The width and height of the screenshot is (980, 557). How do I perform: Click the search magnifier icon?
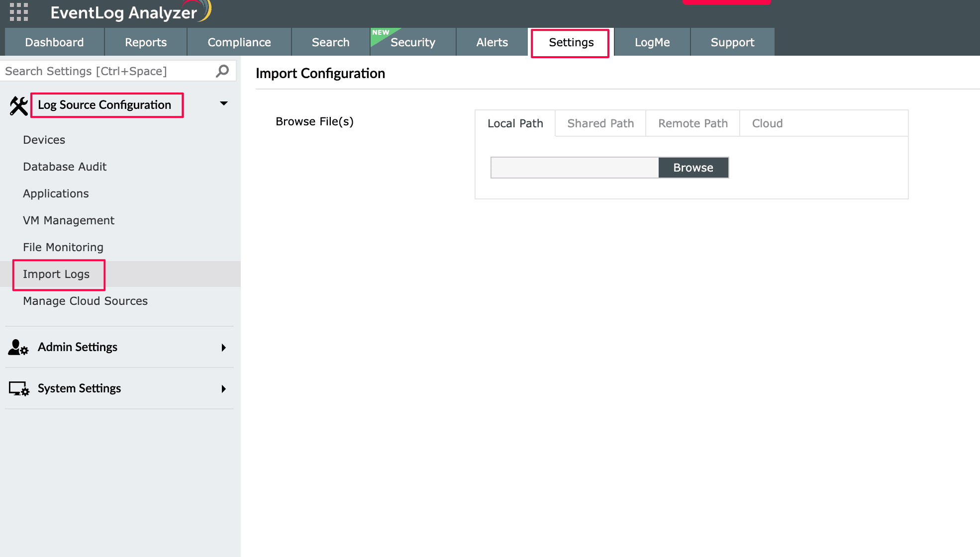pyautogui.click(x=222, y=71)
